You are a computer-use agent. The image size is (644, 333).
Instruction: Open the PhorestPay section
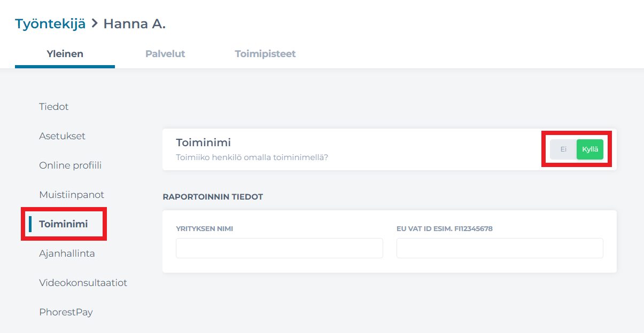point(66,312)
